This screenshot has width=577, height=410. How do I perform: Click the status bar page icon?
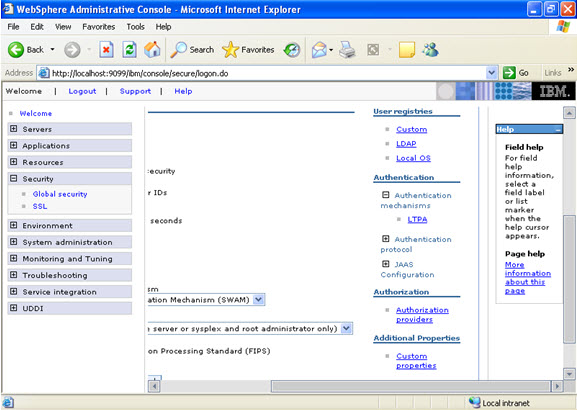point(8,402)
